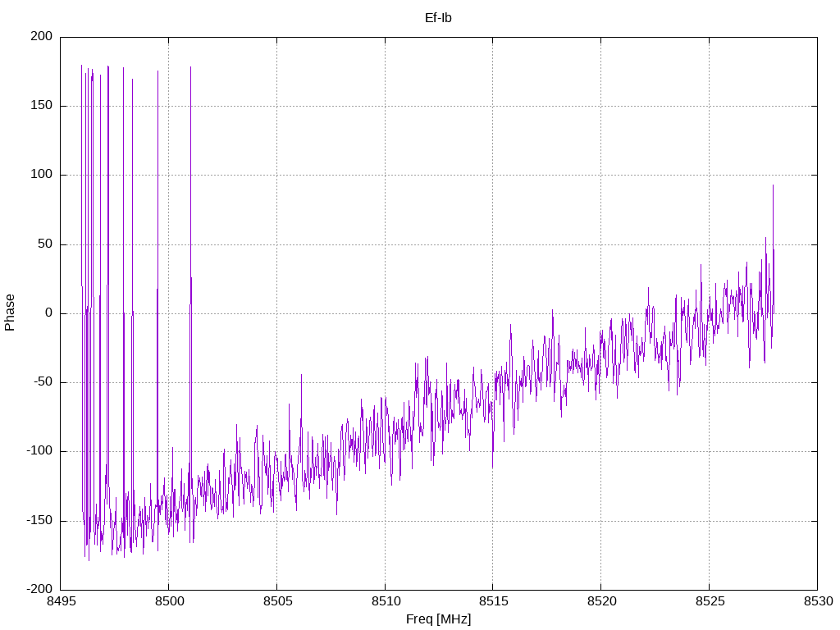
Task: Click the x-axis tick label 8525
Action: tap(710, 602)
